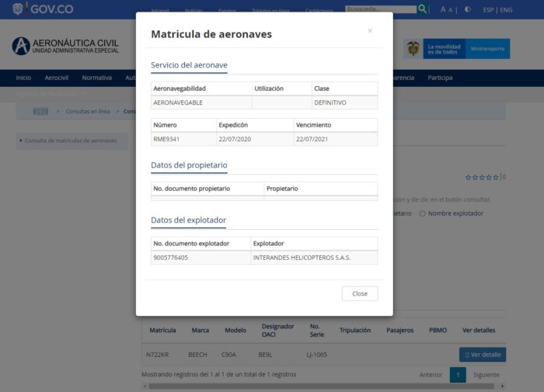Viewport: 544px width, 392px height.
Task: Click into the Búsqueda search field
Action: click(x=380, y=9)
